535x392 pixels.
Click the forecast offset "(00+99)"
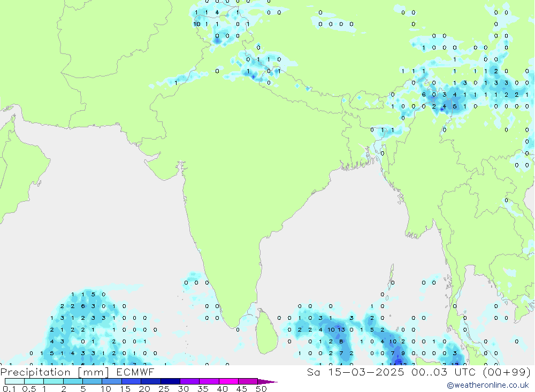pyautogui.click(x=507, y=372)
